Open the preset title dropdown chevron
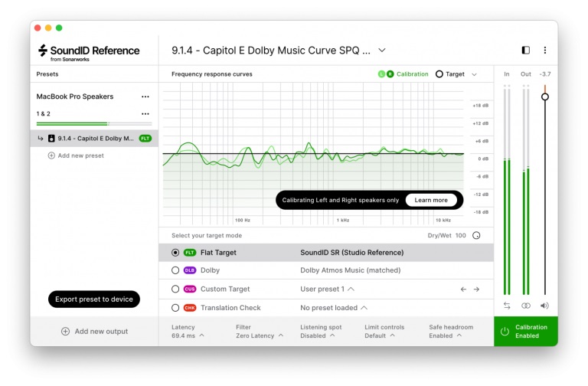This screenshot has width=588, height=386. click(x=382, y=51)
